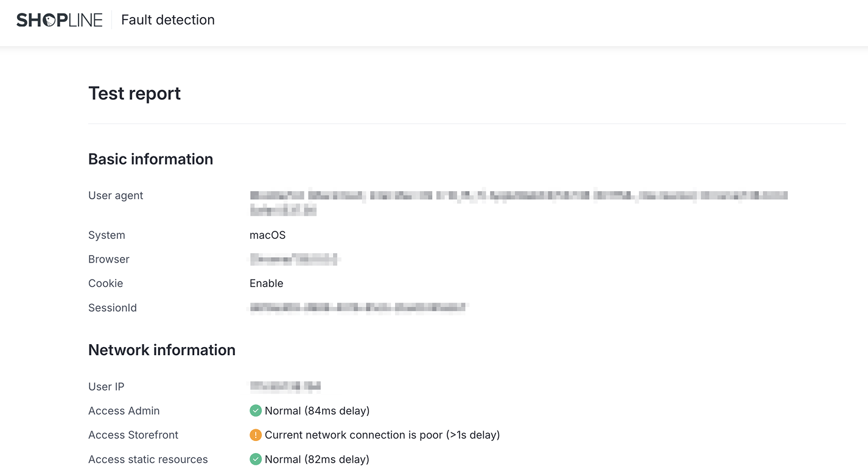Click the Normal (84ms delay) status text
Image resolution: width=868 pixels, height=472 pixels.
coord(317,410)
